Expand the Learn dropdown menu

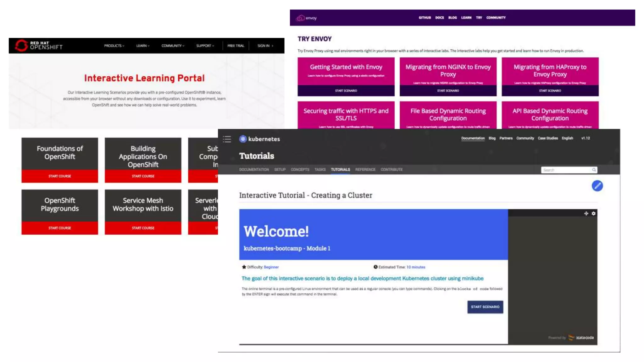(x=143, y=46)
